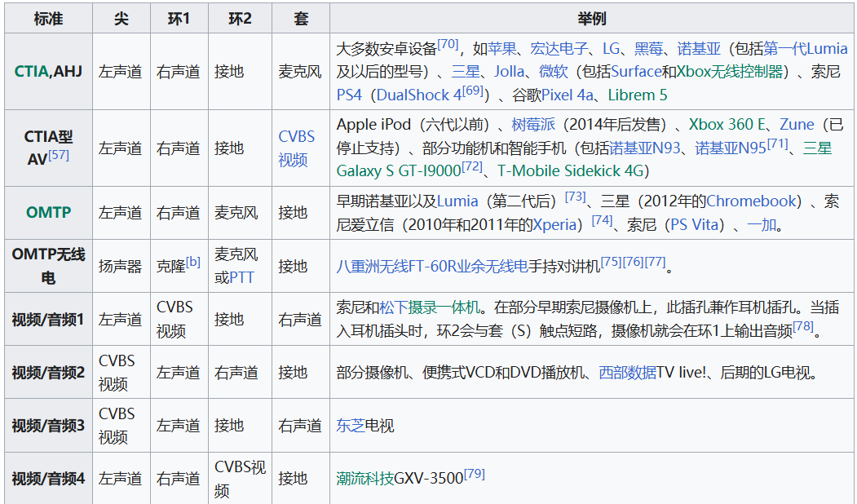
Task: Open the 微软 link
Action: [553, 72]
